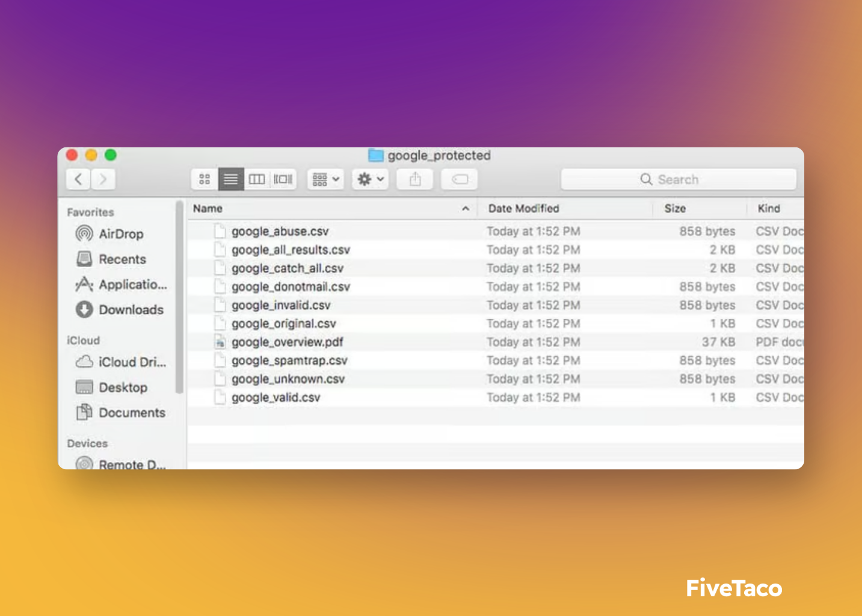862x616 pixels.
Task: Sort by the Kind column header
Action: click(769, 208)
